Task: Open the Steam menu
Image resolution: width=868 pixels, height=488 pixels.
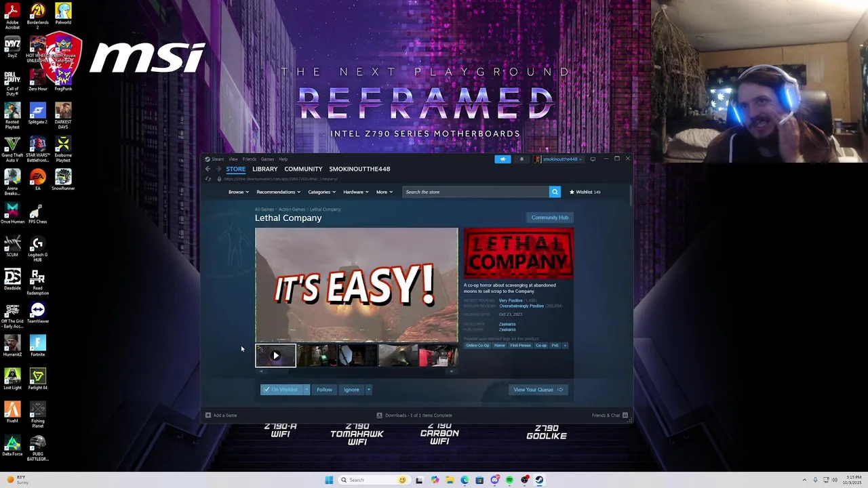Action: point(216,159)
